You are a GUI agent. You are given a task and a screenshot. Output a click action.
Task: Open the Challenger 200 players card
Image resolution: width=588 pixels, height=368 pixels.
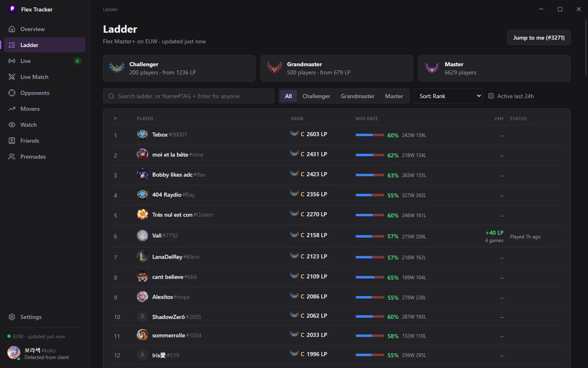(179, 68)
